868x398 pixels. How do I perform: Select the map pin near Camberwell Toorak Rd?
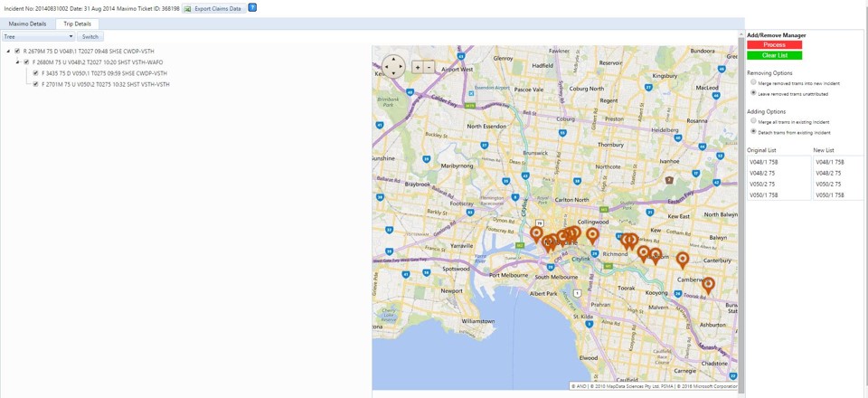pyautogui.click(x=708, y=285)
